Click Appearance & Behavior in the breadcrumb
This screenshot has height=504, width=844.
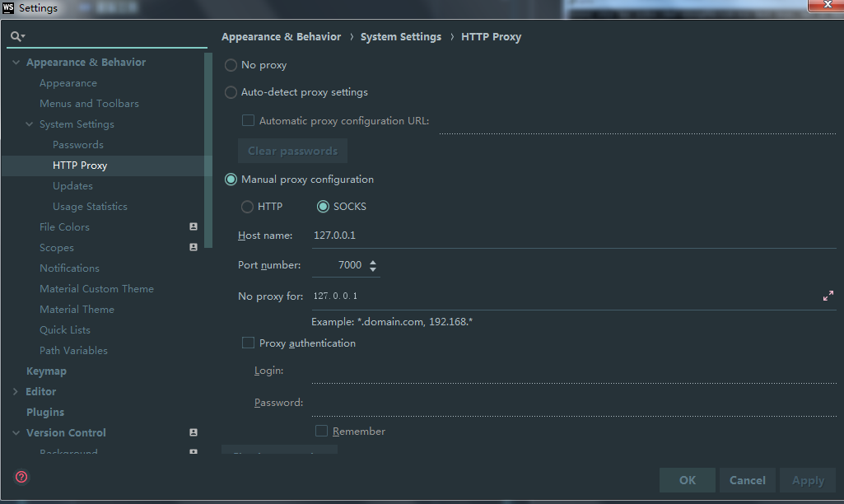point(281,36)
